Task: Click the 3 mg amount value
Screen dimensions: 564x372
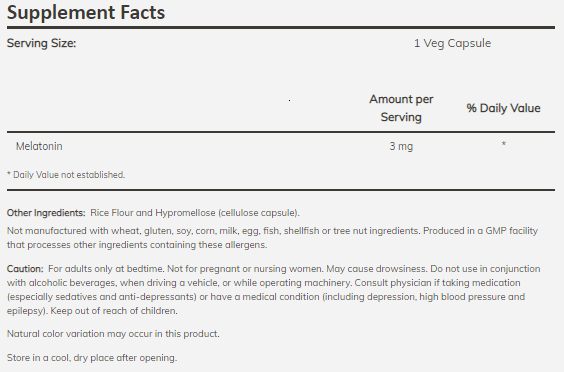Action: point(401,146)
